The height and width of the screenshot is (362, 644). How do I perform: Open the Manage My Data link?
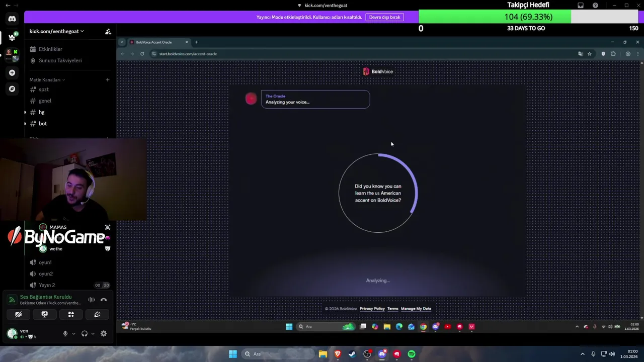[x=416, y=309]
